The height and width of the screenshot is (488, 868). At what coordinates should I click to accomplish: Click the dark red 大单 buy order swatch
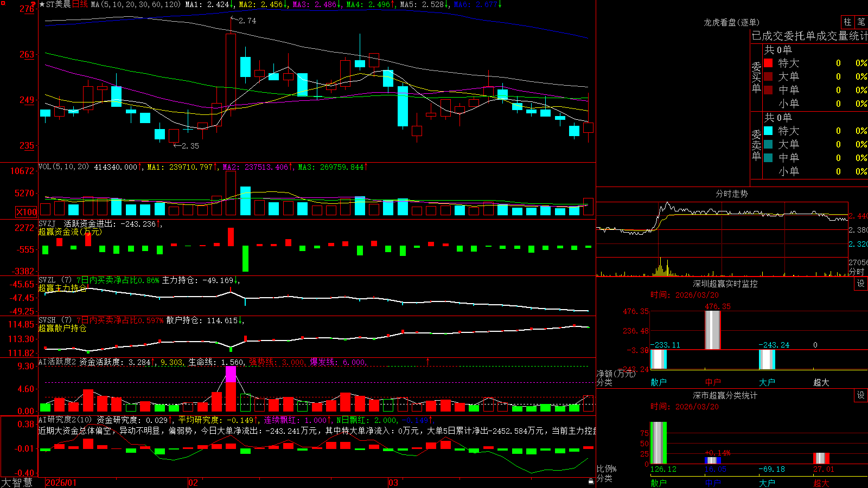[x=768, y=76]
